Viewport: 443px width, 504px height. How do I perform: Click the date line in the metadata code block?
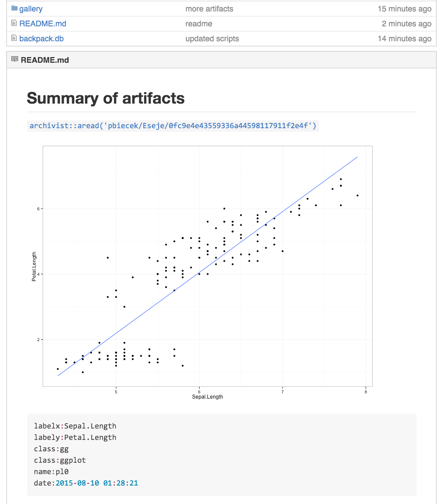point(86,483)
